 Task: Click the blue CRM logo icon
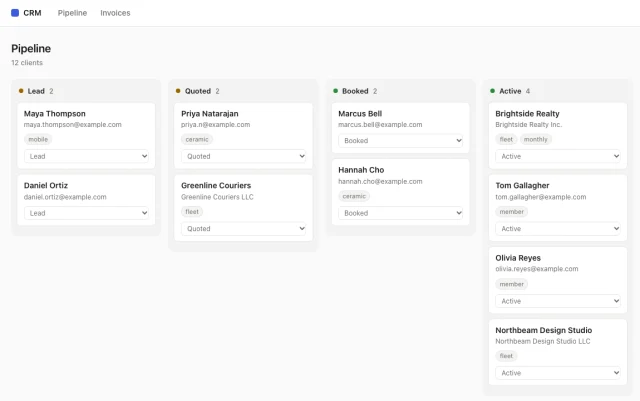pos(15,13)
